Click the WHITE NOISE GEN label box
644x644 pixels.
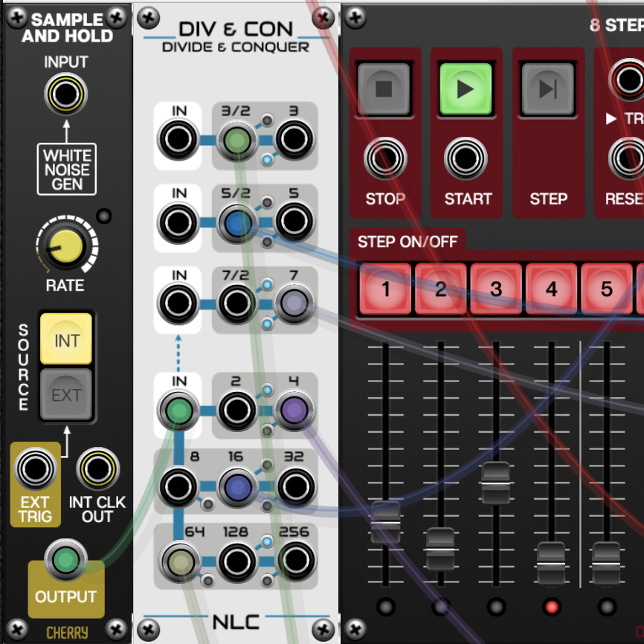click(x=66, y=169)
